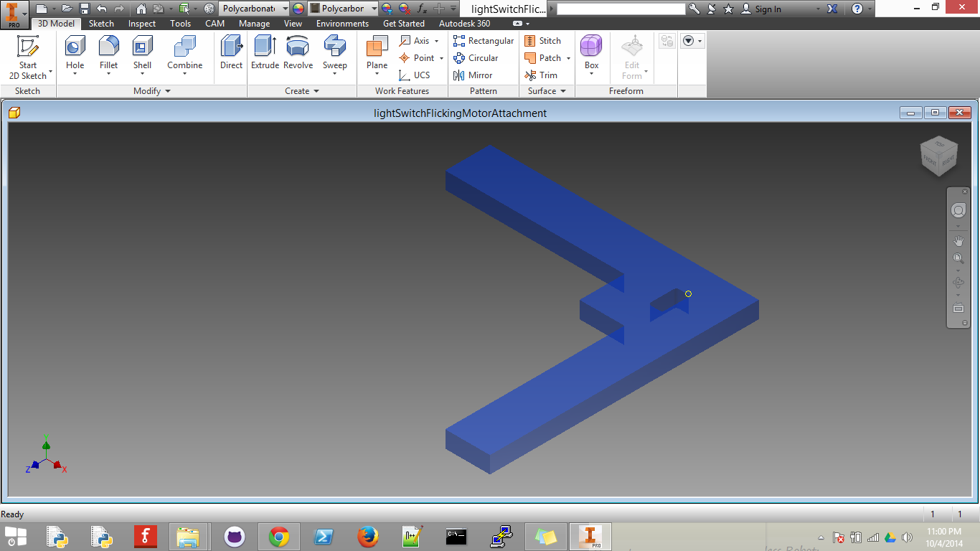Screen dimensions: 980x551
Task: Open the Patch options arrow
Action: [x=568, y=58]
